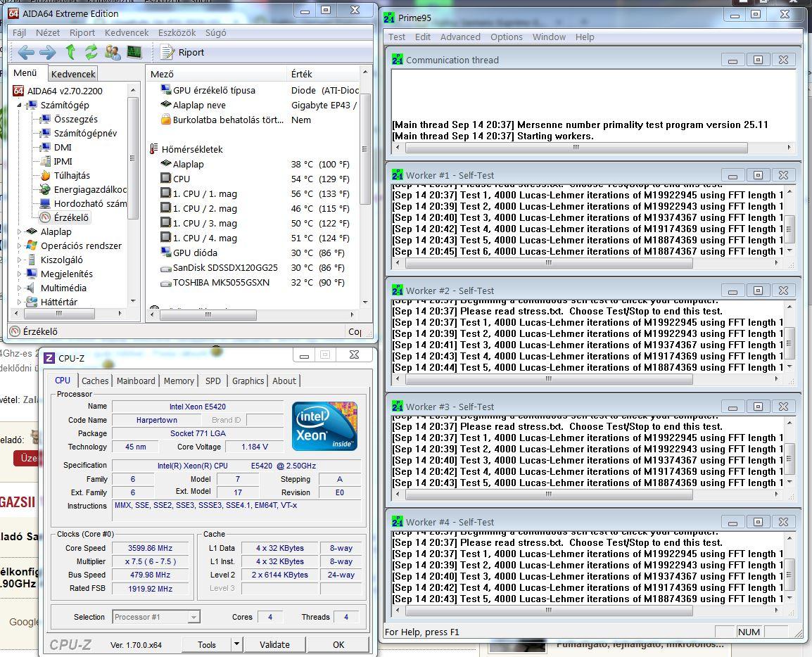Open AIDA64 users icon in toolbar
This screenshot has width=812, height=657.
point(113,52)
